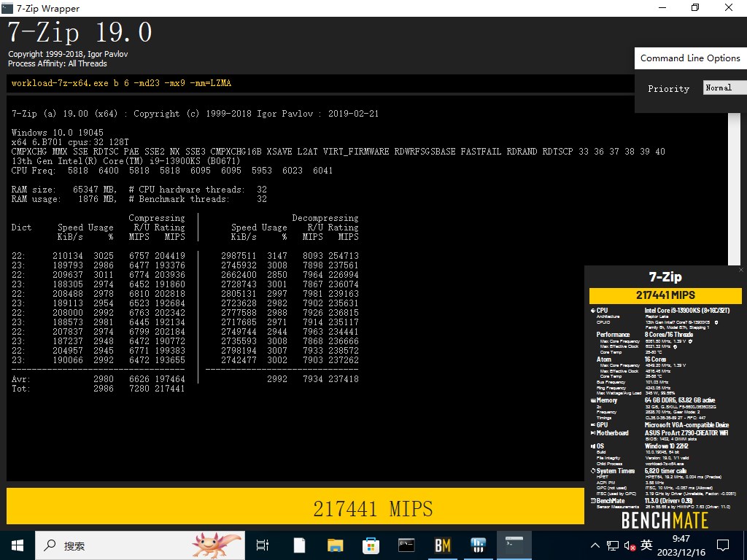This screenshot has width=747, height=560.
Task: Click Windows 10 22H2 text in panel
Action: pos(667,446)
